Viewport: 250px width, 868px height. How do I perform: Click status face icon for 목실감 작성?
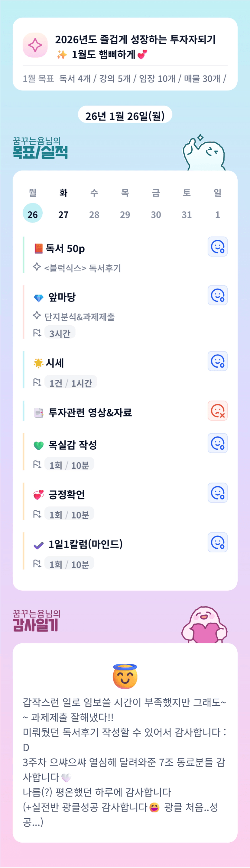pos(217,443)
